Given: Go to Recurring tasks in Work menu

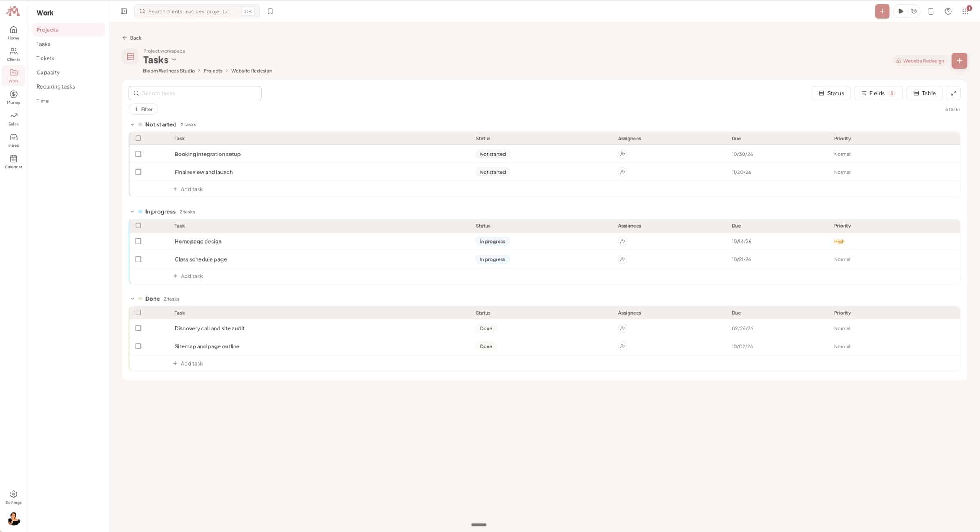Looking at the screenshot, I should click(56, 86).
